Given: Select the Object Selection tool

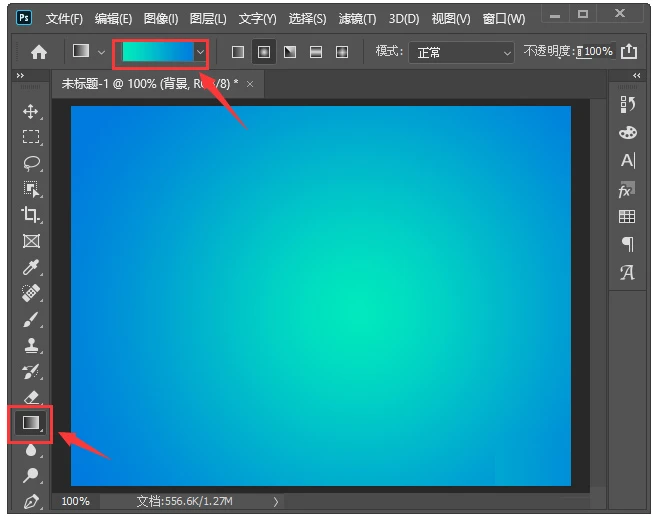Looking at the screenshot, I should [31, 189].
